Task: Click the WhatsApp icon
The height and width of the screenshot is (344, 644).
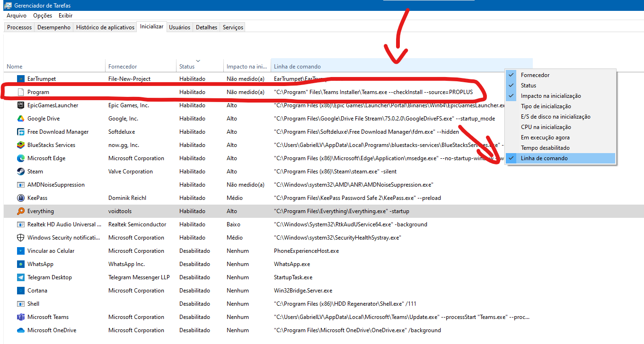Action: (20, 264)
